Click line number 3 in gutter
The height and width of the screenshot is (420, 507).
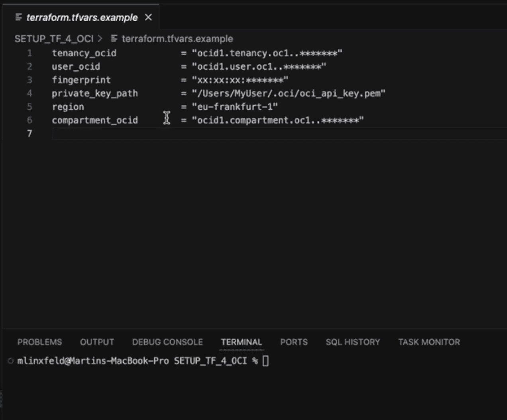coord(29,80)
